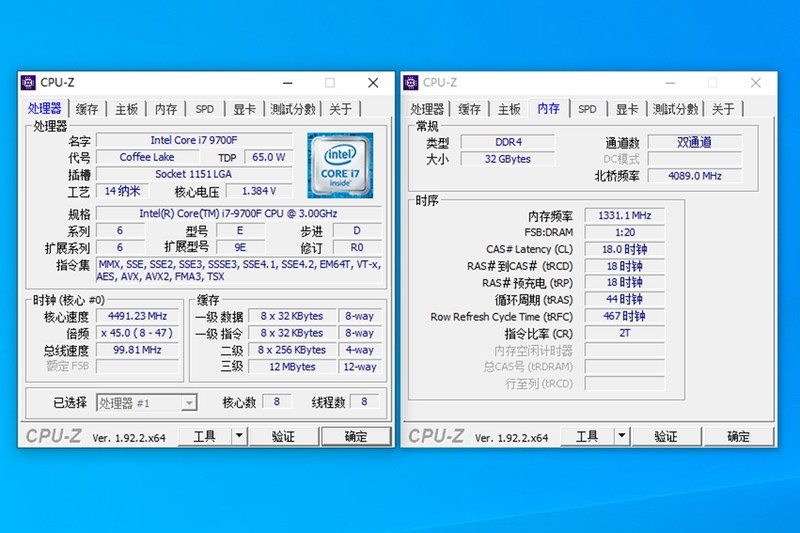Select the 内存 tab in the right window

548,108
